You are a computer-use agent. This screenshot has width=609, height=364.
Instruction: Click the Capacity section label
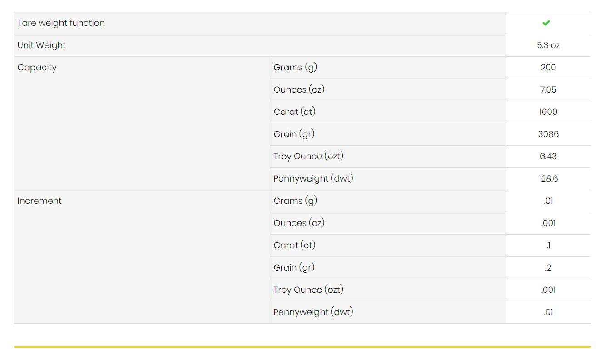tap(37, 68)
